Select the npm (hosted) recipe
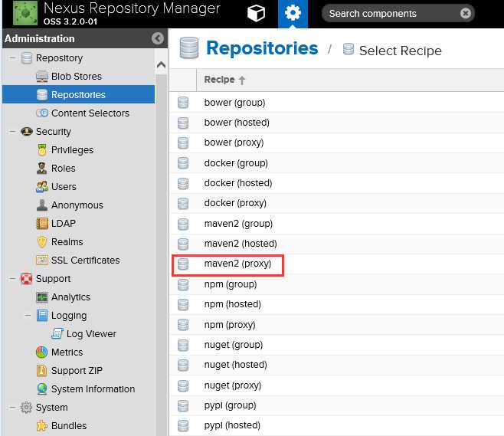 336,304
